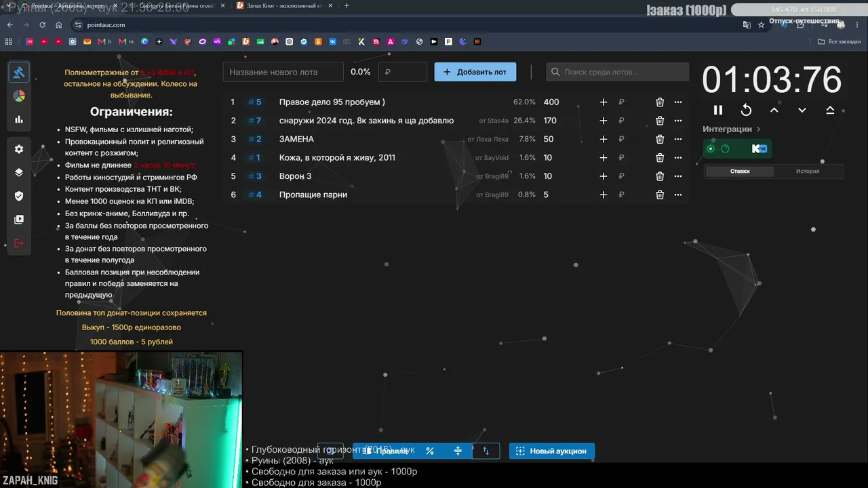Screen dimensions: 868x488
Task: Add amount to lot Правое дело 95
Action: pos(604,102)
